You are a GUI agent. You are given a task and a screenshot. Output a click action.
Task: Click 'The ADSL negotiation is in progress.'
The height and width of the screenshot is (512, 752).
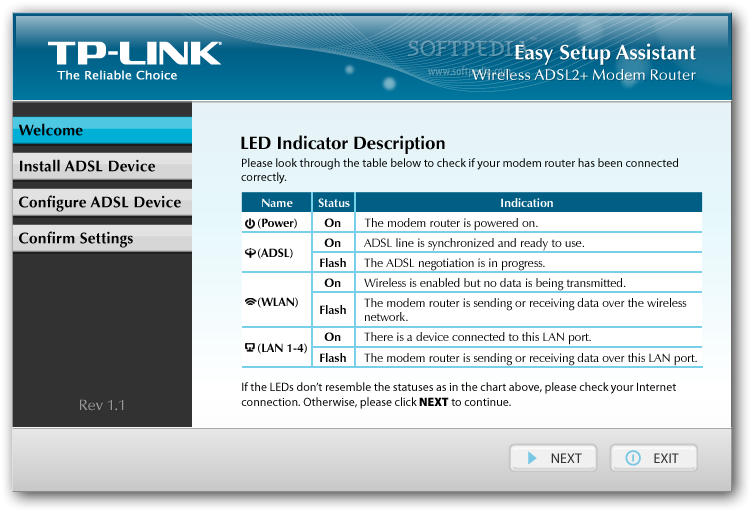point(454,263)
